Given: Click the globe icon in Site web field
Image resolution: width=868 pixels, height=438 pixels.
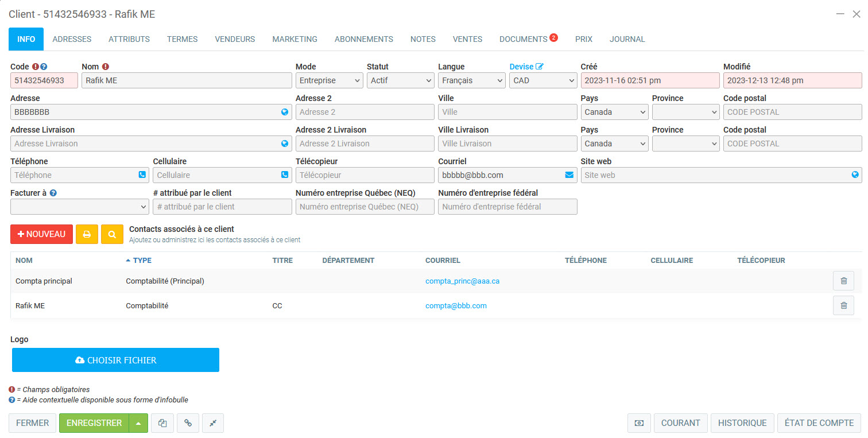Looking at the screenshot, I should pyautogui.click(x=855, y=175).
